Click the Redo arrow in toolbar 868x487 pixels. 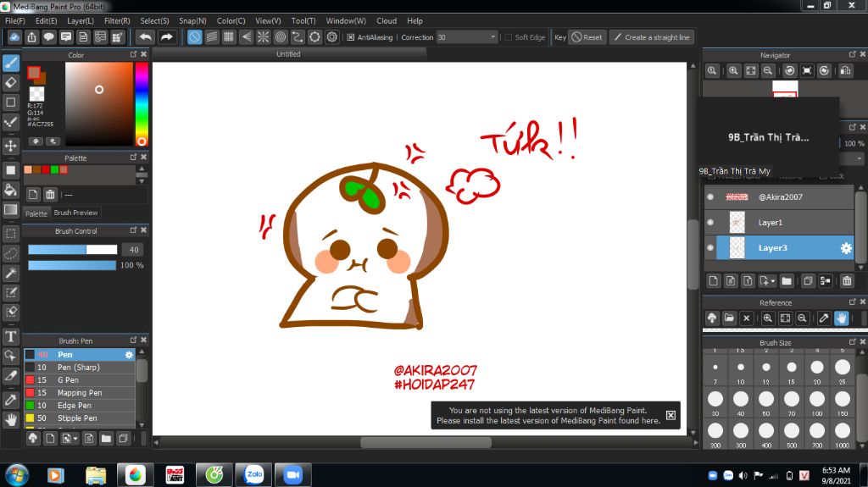click(x=166, y=37)
